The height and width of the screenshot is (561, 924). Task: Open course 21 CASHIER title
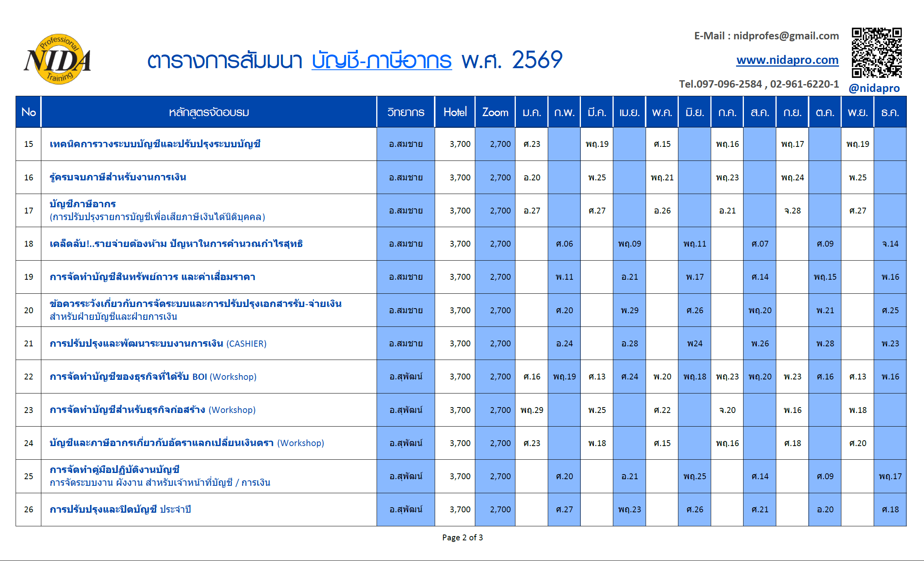pyautogui.click(x=158, y=344)
